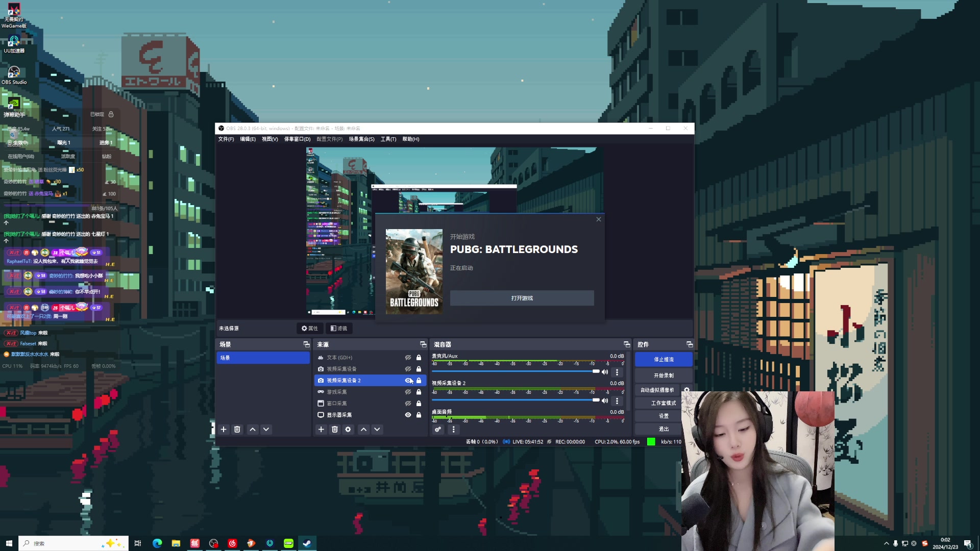Hide the 显示器采集 source
The width and height of the screenshot is (980, 551).
click(408, 415)
